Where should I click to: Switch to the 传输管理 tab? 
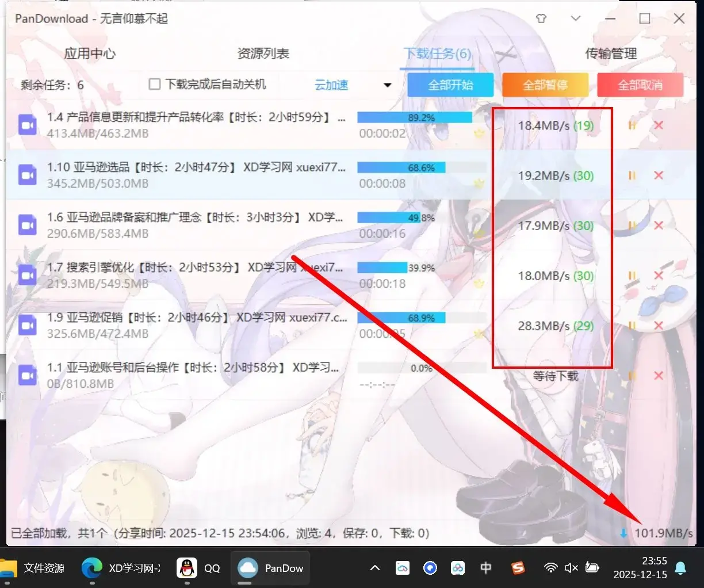pyautogui.click(x=611, y=54)
